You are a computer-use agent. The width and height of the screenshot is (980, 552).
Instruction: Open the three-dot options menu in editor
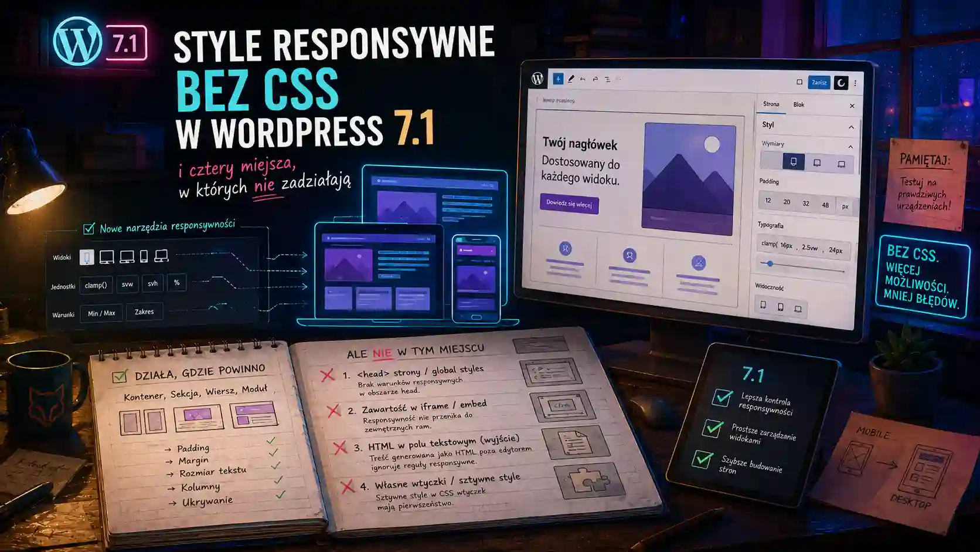855,83
